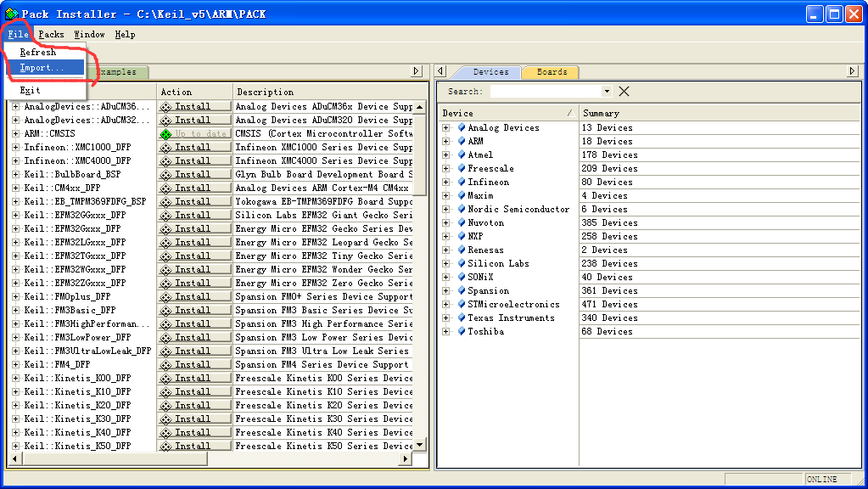Click green up-to-date icon for ARM::CMSIS
The height and width of the screenshot is (489, 868).
[165, 134]
